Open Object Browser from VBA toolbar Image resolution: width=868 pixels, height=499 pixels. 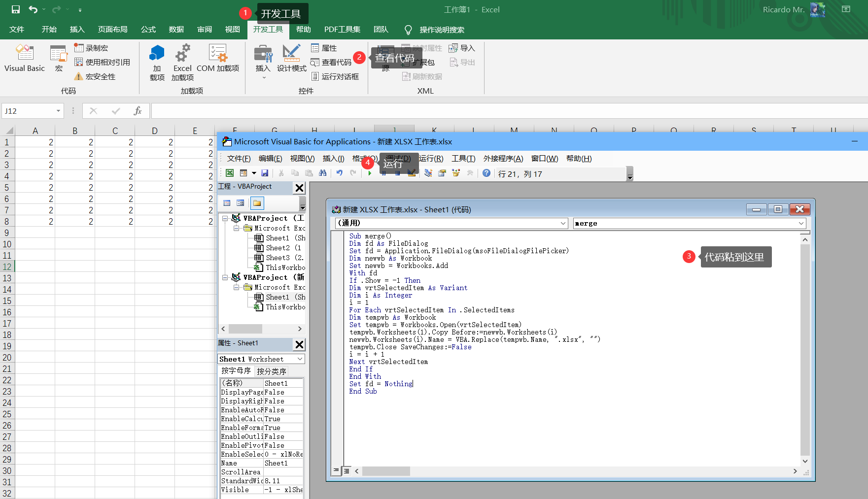(456, 173)
